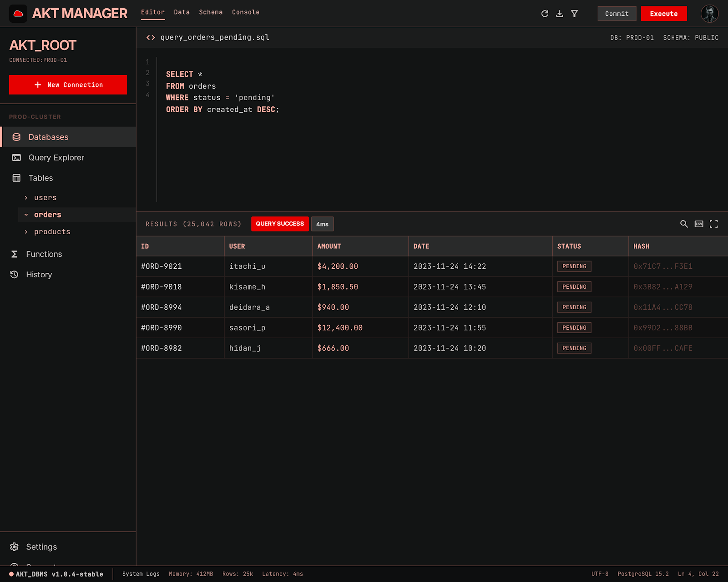Click the download icon in top toolbar

(560, 14)
